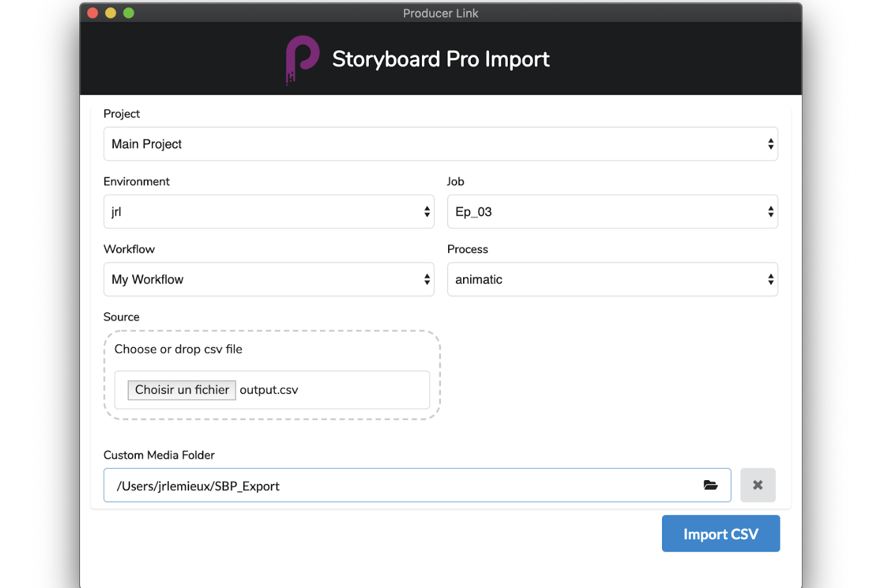
Task: Close the Producer Link window
Action: [92, 13]
